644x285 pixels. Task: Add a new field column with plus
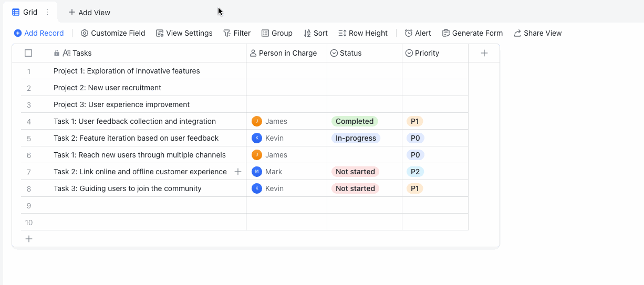pos(484,53)
